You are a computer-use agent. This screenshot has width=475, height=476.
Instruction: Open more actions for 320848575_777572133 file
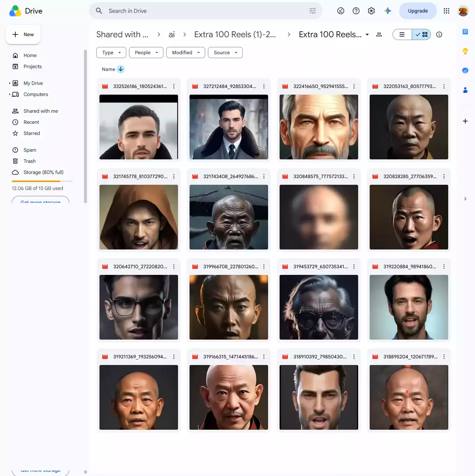354,176
